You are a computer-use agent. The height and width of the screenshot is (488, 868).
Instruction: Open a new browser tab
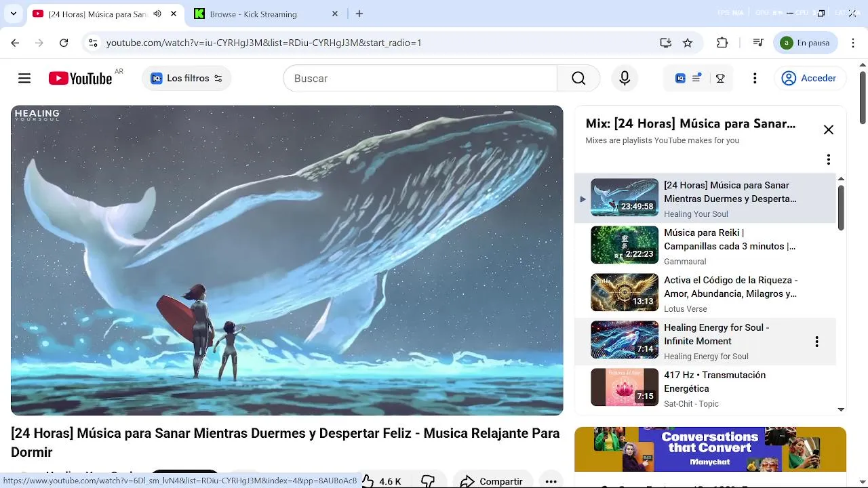359,14
